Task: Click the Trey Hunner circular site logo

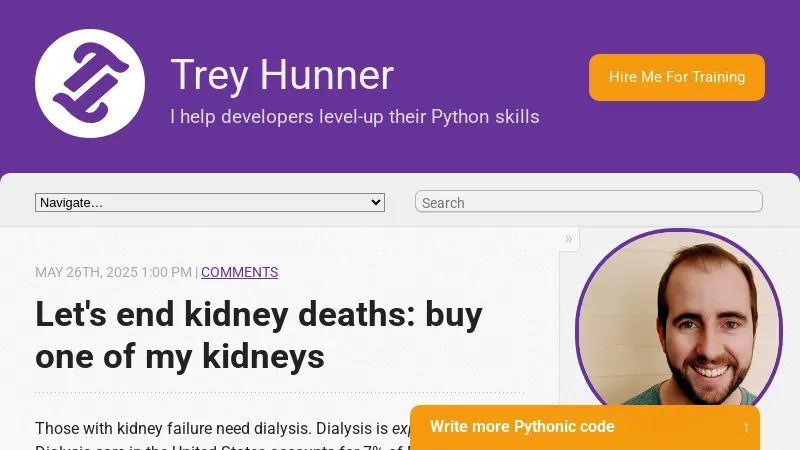Action: [x=90, y=83]
